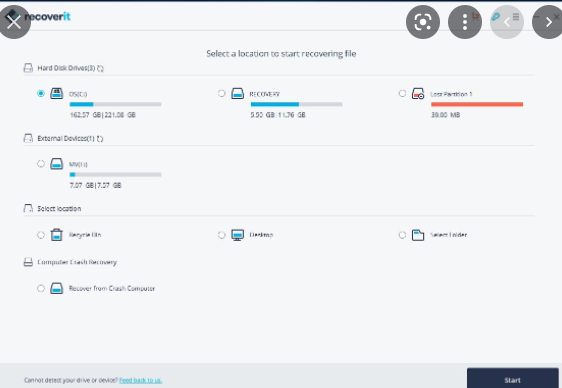Click the Computer Crash Recovery section icon
Viewport: 562px width, 388px height.
pos(28,262)
